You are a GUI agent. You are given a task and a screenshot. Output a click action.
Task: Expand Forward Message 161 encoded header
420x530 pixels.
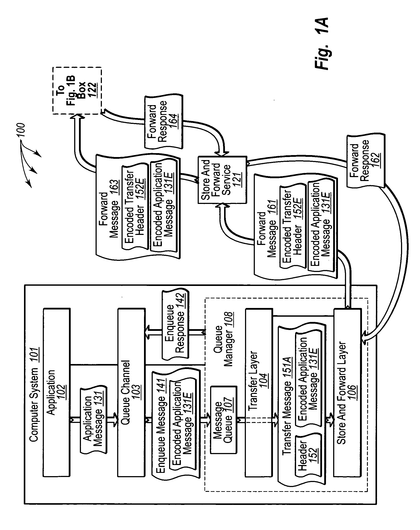click(285, 262)
